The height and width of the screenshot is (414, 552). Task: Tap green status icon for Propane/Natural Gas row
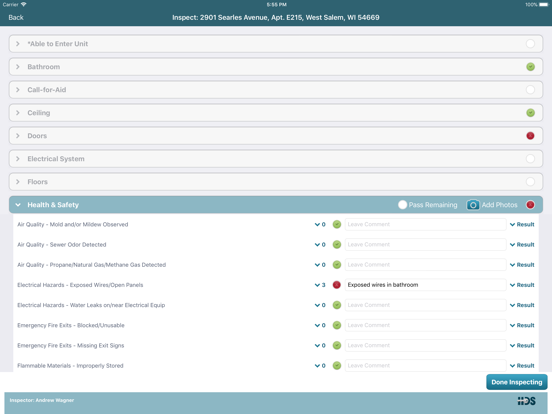337,265
